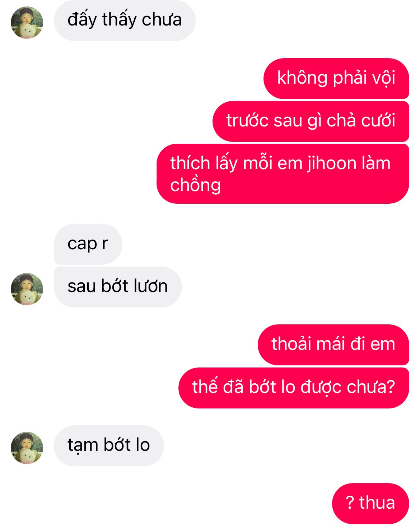420x527 pixels.
Task: Select the "thoải mái đi em" message
Action: tap(333, 345)
